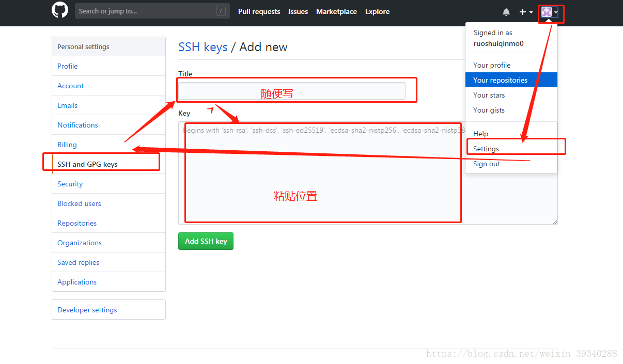Click the SSH keys breadcrumb link
Image resolution: width=623 pixels, height=364 pixels.
tap(203, 47)
